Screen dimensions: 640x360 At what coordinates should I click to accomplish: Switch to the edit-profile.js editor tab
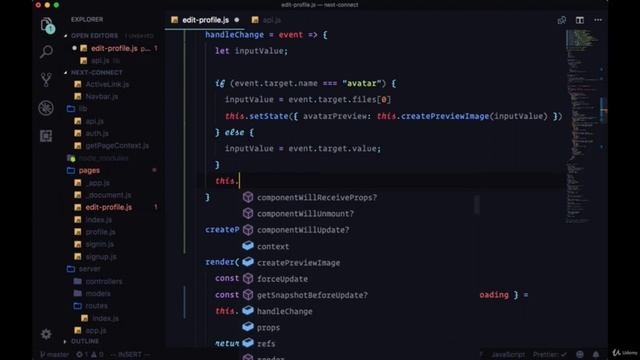(x=205, y=20)
